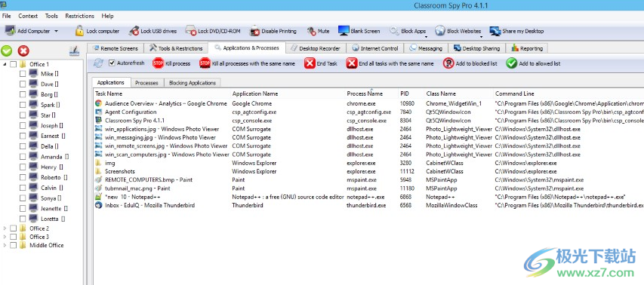Click End all tasks with same name
Image resolution: width=644 pixels, height=285 pixels.
pos(390,63)
